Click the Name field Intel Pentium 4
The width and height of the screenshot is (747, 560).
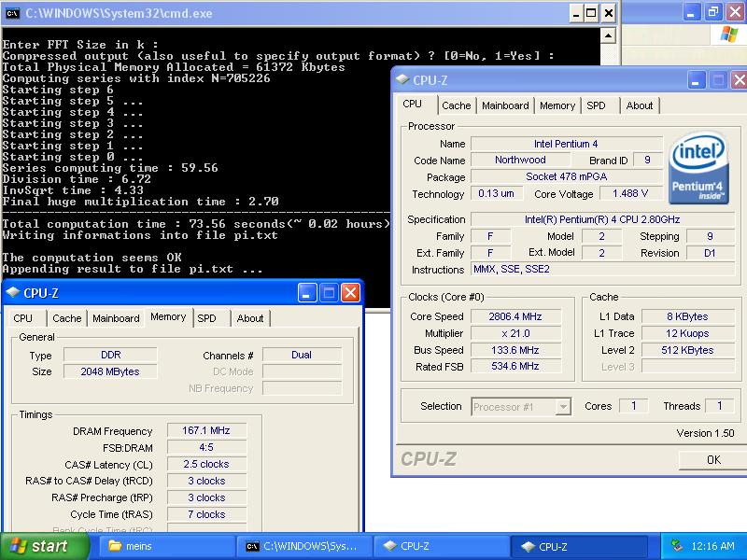pos(567,144)
